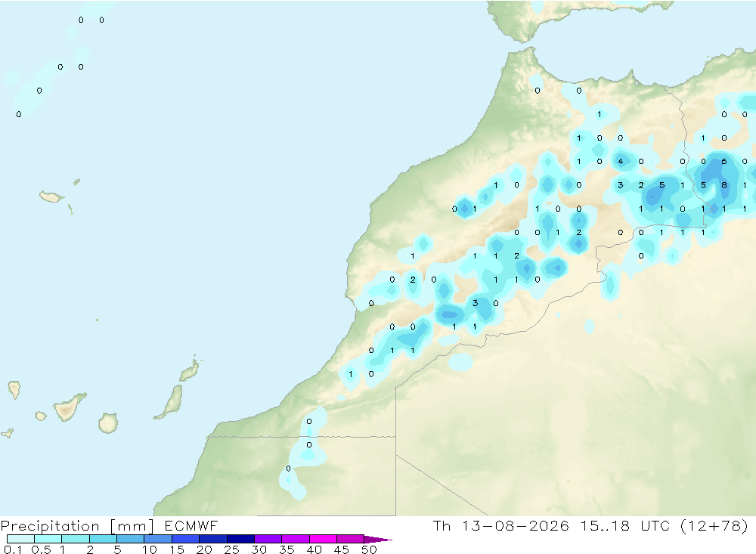Click the value '4' on the map
The image size is (756, 554).
click(x=621, y=162)
